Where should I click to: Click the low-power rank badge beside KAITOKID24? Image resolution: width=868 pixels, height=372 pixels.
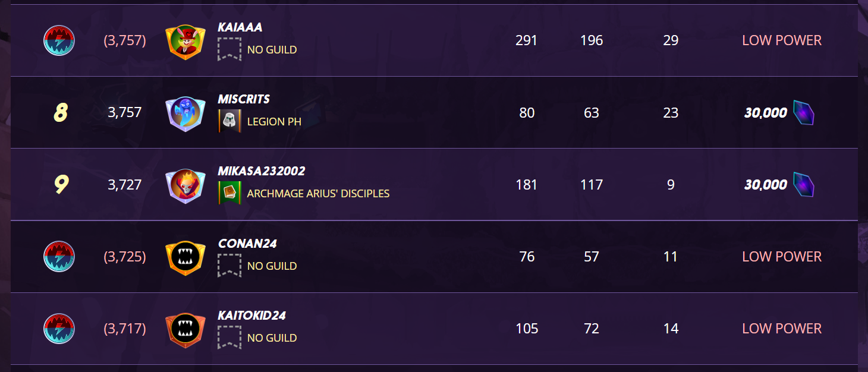click(59, 329)
